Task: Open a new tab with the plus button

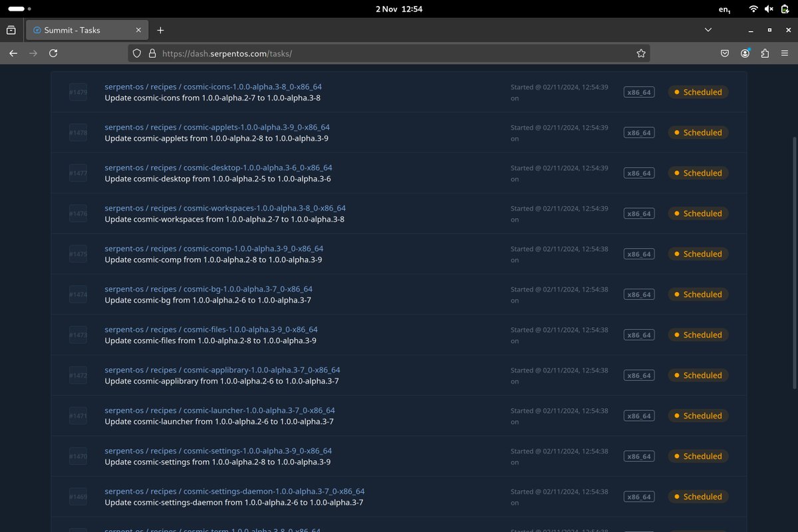Action: [160, 30]
